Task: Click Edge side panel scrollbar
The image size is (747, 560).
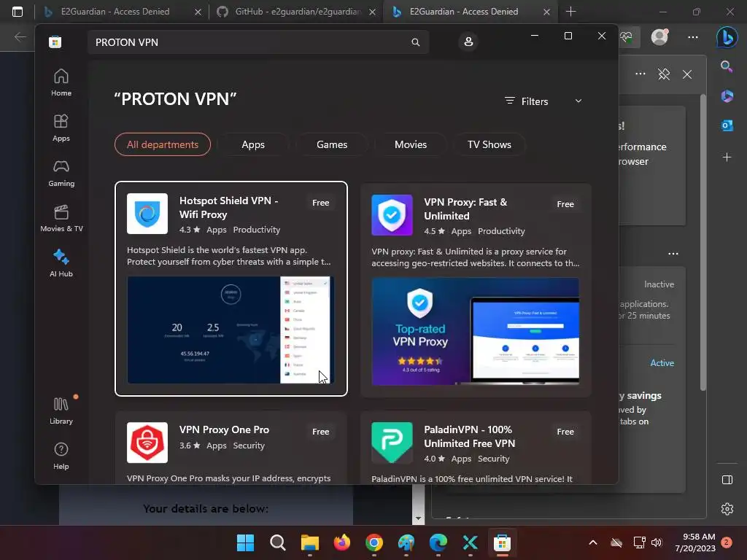Action: point(703,243)
